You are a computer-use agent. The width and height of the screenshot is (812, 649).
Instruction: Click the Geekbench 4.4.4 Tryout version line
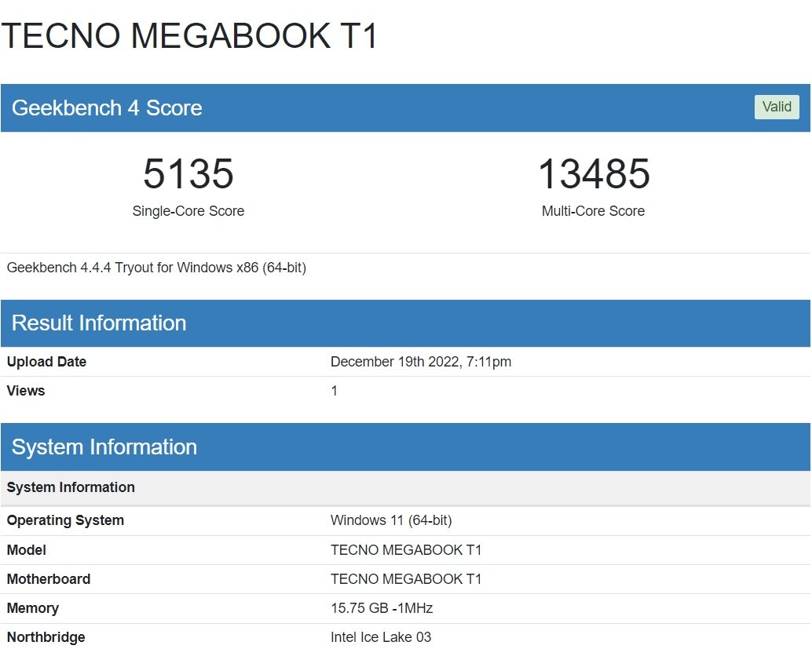click(156, 268)
